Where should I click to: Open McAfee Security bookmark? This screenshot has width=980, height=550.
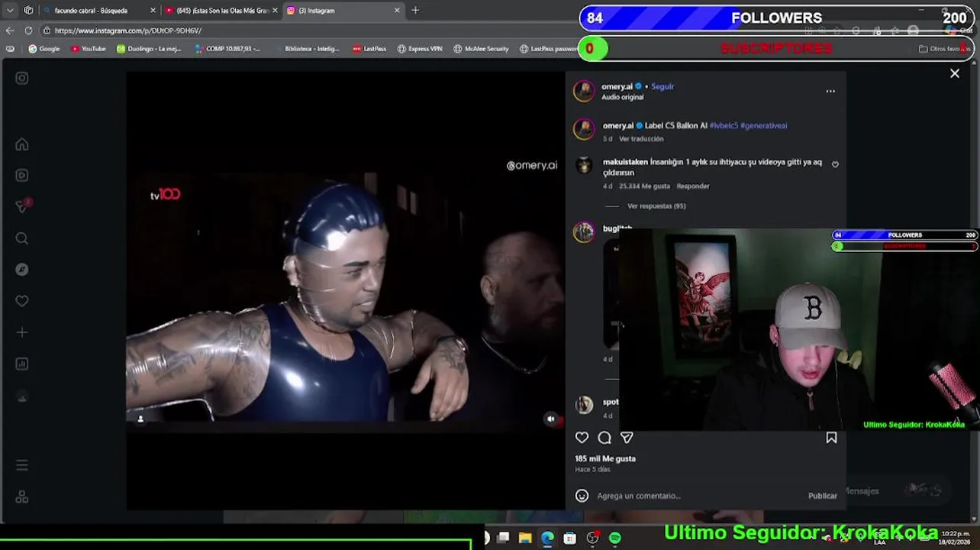(481, 48)
